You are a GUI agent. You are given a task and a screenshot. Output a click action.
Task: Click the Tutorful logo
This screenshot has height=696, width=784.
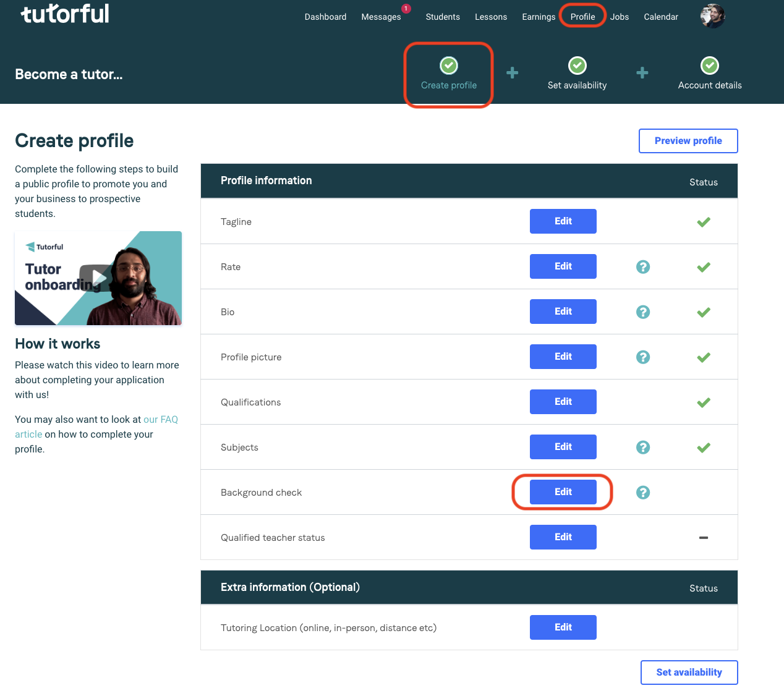(x=65, y=14)
